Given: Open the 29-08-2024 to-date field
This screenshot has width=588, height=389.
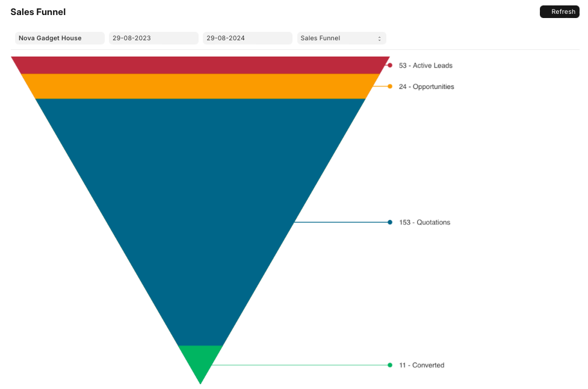Looking at the screenshot, I should tap(247, 38).
